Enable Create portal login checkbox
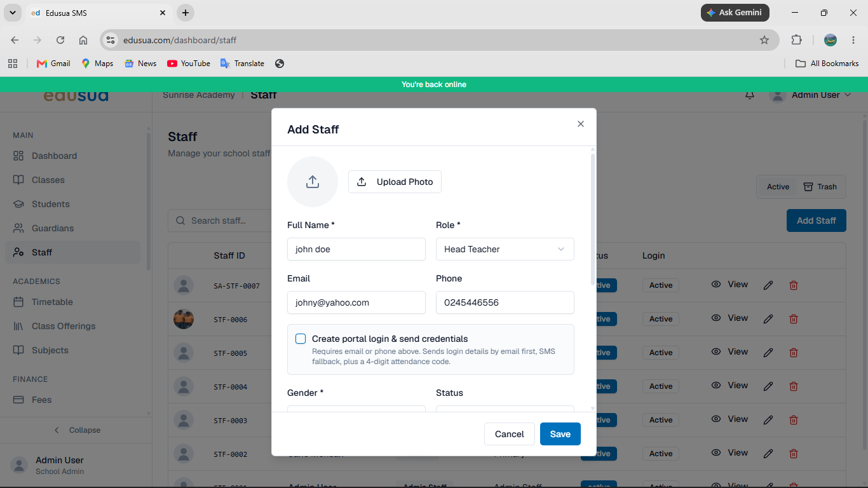Image resolution: width=868 pixels, height=488 pixels. point(301,339)
